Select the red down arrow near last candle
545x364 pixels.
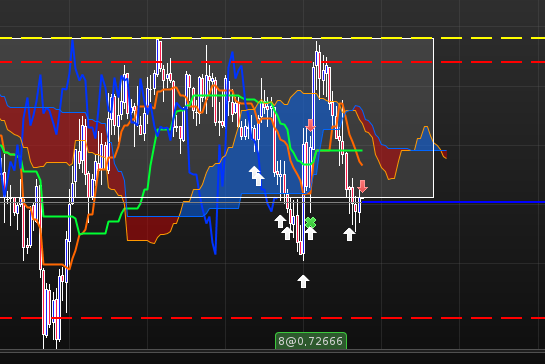click(x=362, y=186)
